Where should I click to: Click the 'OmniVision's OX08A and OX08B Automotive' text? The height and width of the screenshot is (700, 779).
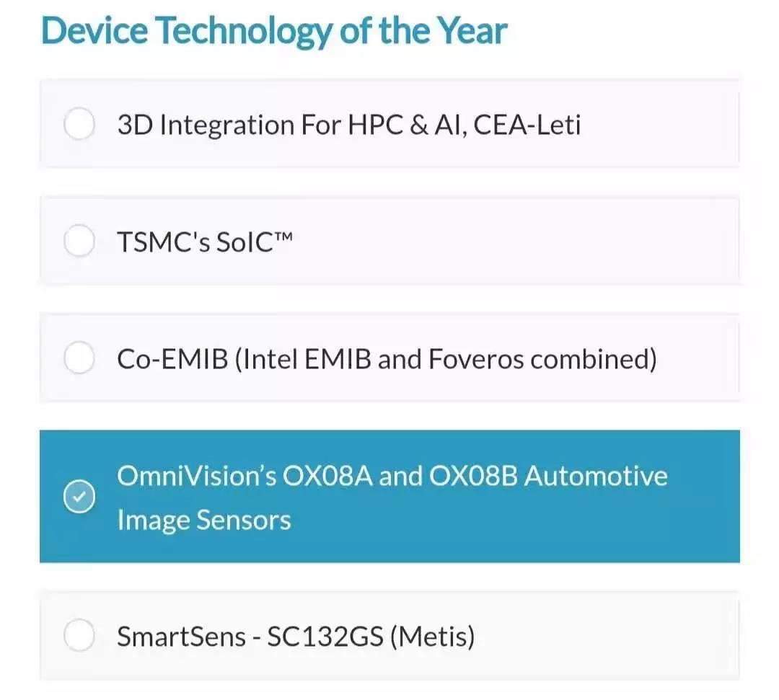point(392,477)
